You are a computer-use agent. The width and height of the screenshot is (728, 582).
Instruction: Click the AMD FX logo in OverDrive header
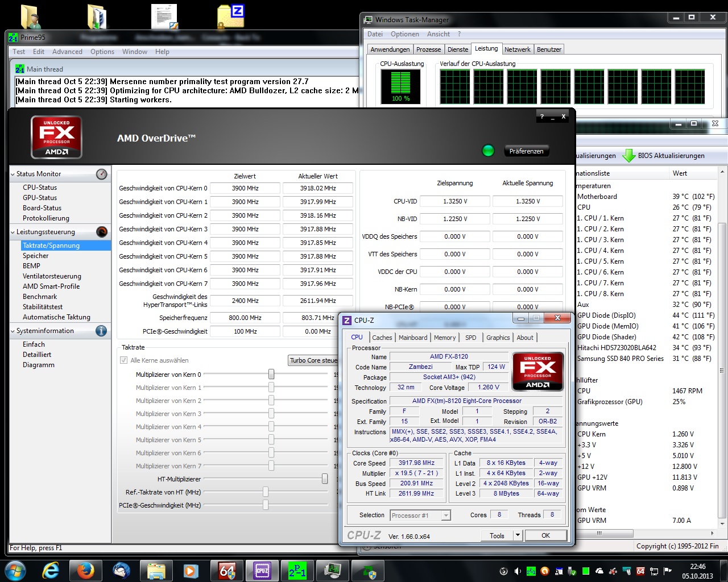pyautogui.click(x=56, y=137)
